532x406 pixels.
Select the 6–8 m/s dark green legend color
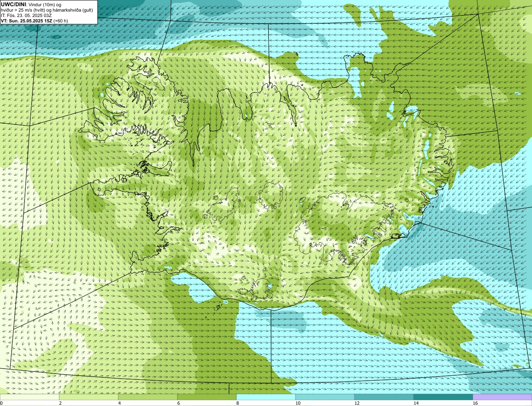(207, 397)
